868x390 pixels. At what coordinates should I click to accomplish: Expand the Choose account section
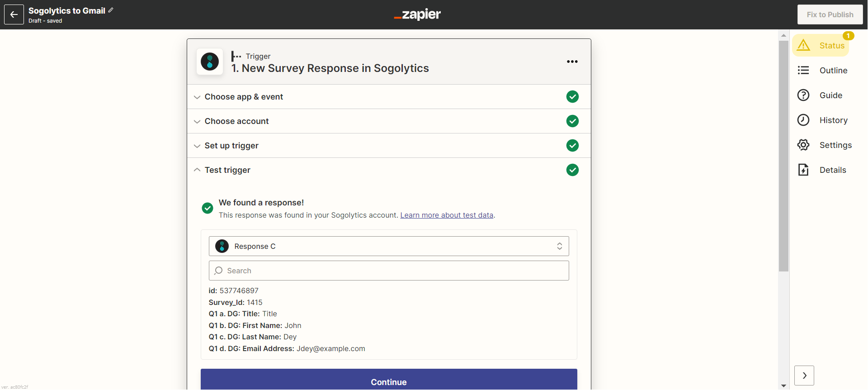(x=236, y=121)
